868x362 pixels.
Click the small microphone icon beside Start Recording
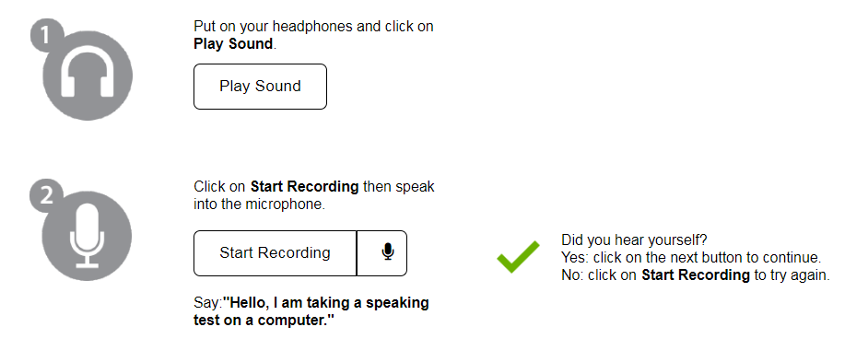tap(388, 253)
